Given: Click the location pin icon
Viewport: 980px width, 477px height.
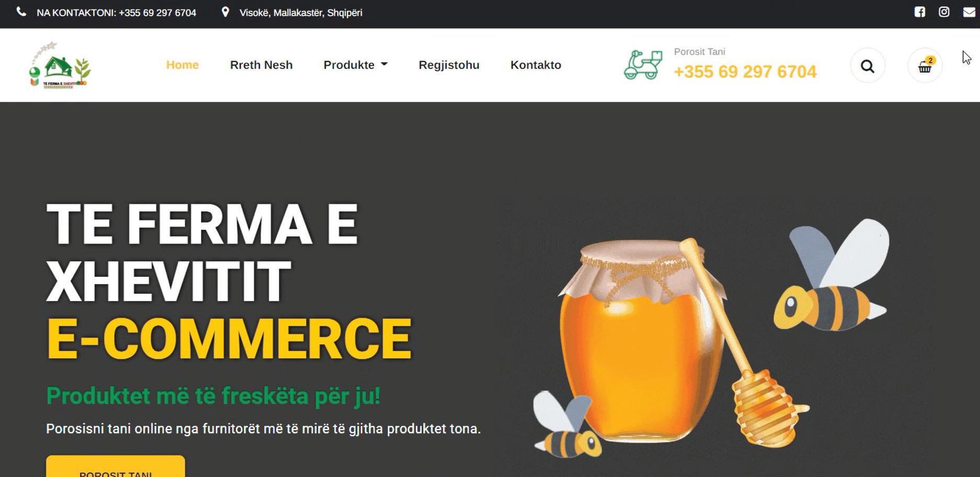Looking at the screenshot, I should (x=225, y=12).
